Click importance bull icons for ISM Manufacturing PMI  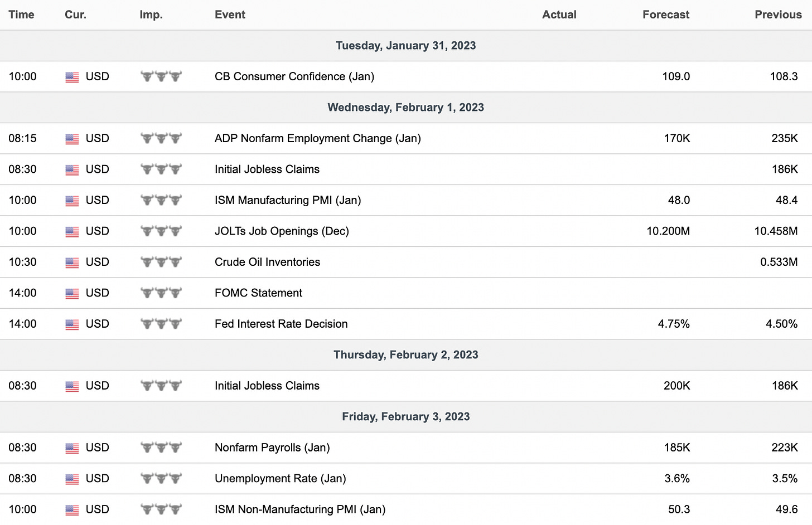[x=161, y=200]
